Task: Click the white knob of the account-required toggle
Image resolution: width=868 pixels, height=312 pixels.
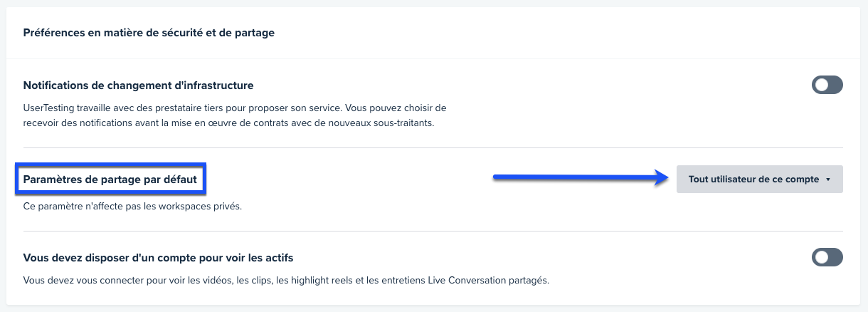Action: [x=821, y=257]
